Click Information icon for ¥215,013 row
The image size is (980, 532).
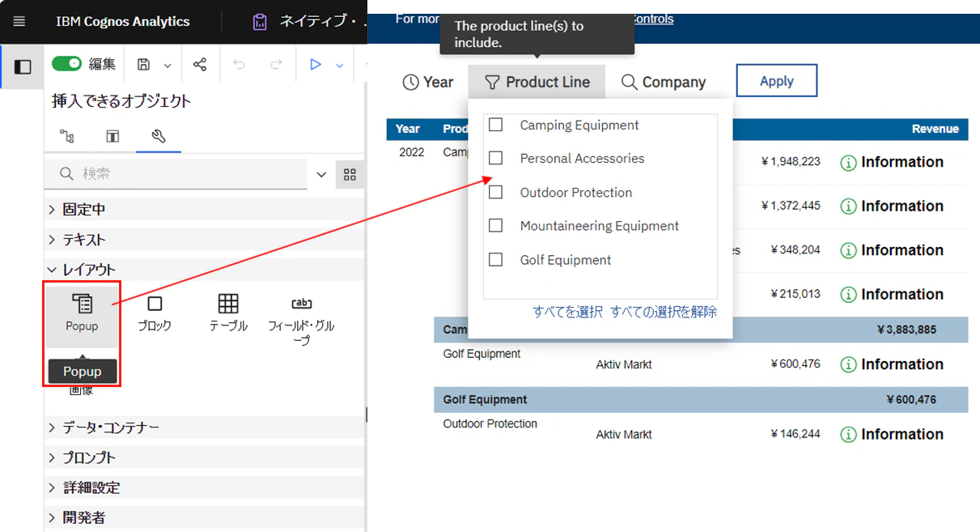pos(848,295)
